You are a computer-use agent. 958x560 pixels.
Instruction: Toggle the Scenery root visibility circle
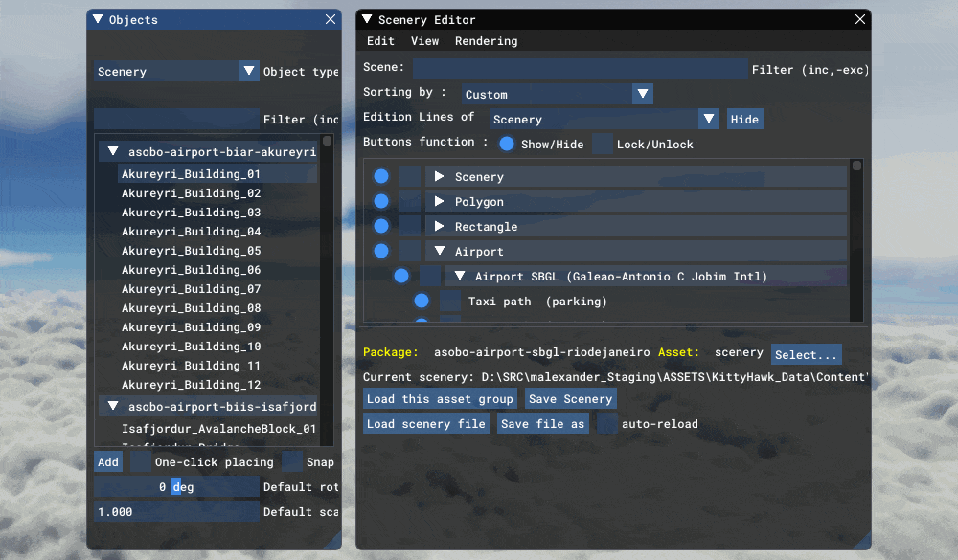(x=381, y=176)
